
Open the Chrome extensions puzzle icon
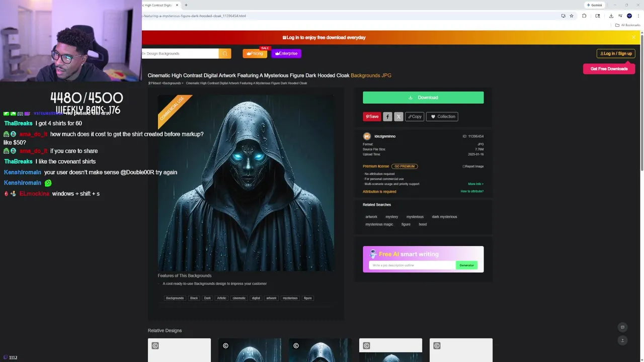coord(584,16)
